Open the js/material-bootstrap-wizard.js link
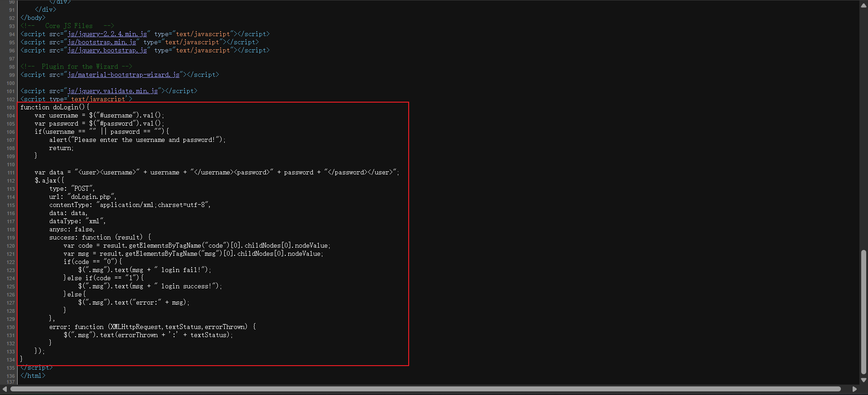This screenshot has height=395, width=868. tap(123, 75)
